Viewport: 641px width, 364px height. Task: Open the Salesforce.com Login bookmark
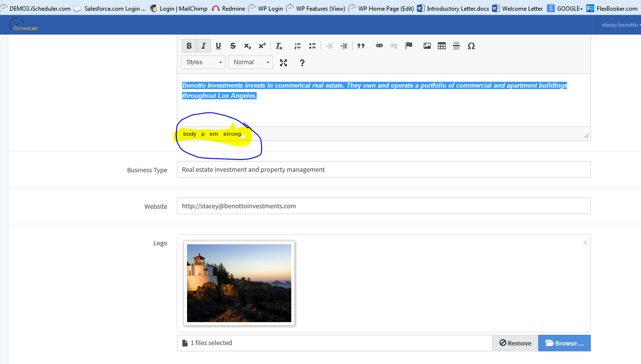click(x=110, y=8)
